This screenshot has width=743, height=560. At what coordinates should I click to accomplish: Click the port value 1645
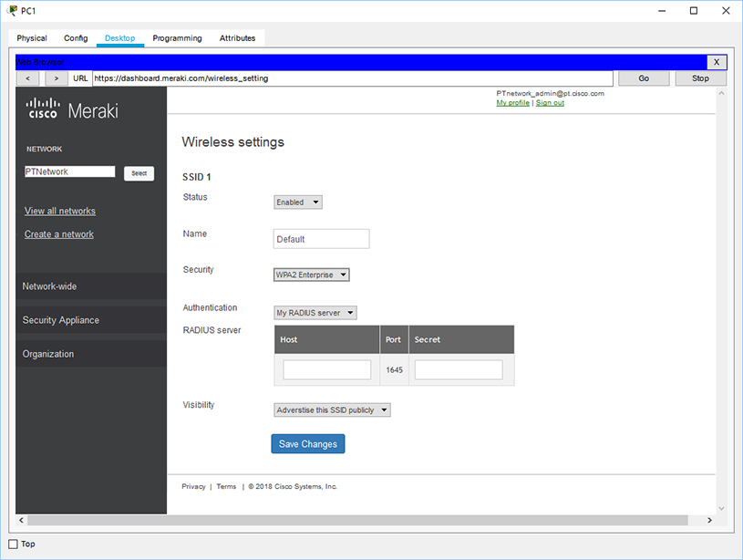[394, 370]
